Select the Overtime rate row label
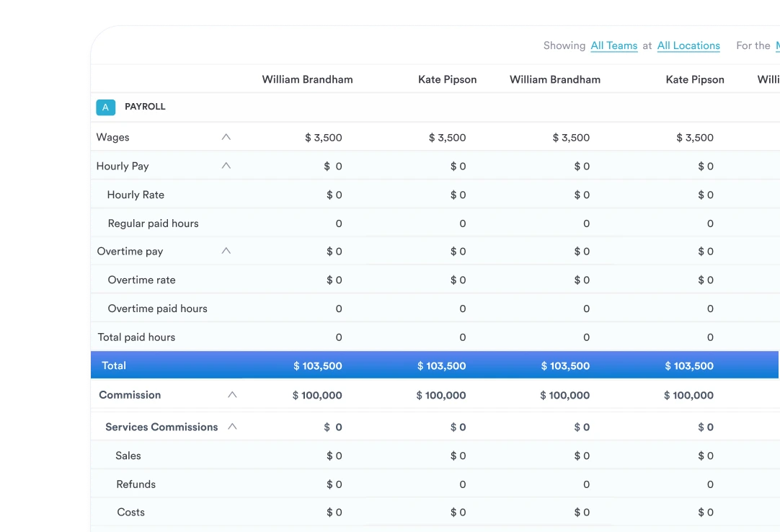The width and height of the screenshot is (780, 532). coord(141,280)
